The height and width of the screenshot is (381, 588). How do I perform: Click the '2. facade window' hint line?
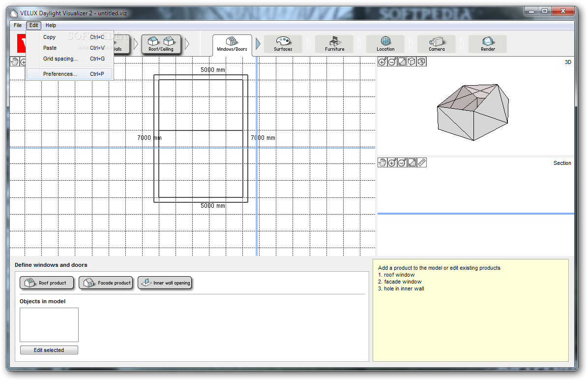pyautogui.click(x=400, y=282)
